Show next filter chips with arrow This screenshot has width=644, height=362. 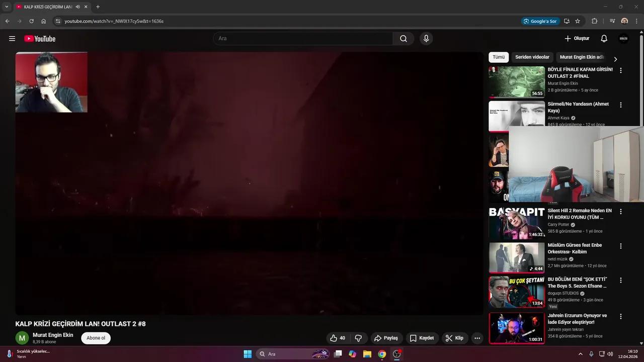tap(615, 59)
